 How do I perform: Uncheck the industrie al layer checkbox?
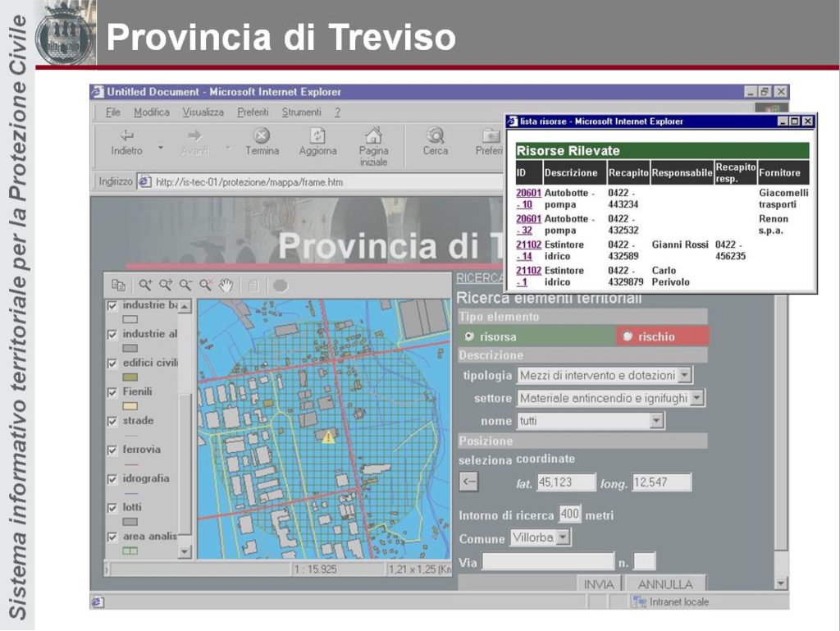tap(112, 335)
